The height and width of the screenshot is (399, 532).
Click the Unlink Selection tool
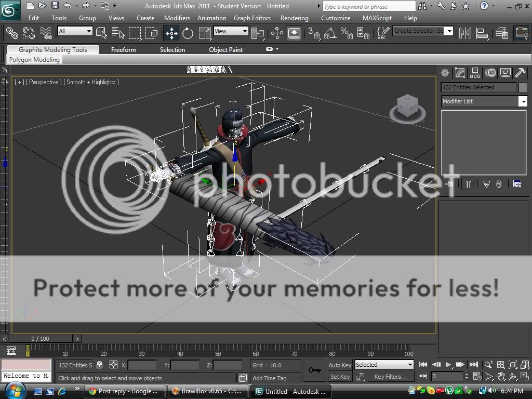point(29,33)
